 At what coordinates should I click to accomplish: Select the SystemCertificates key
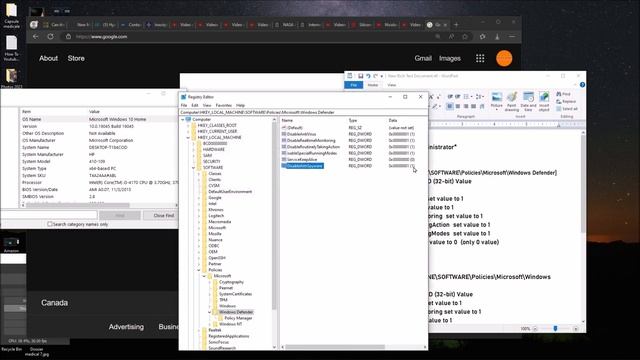(235, 294)
